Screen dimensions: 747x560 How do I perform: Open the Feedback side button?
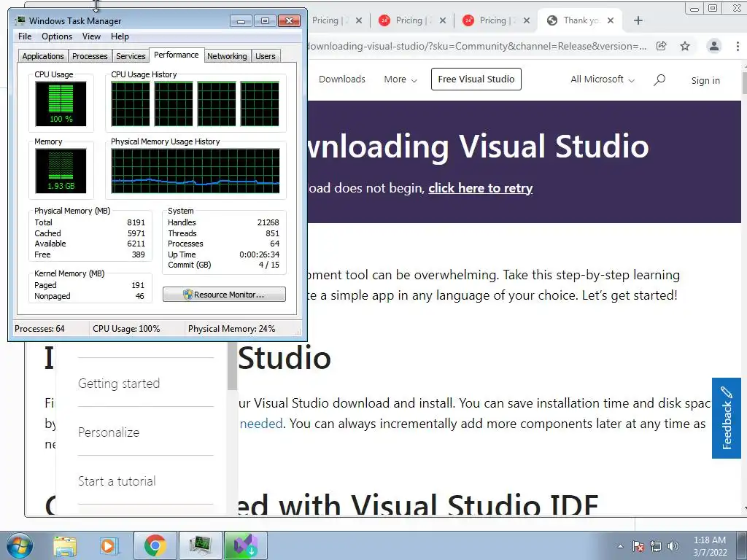[727, 418]
